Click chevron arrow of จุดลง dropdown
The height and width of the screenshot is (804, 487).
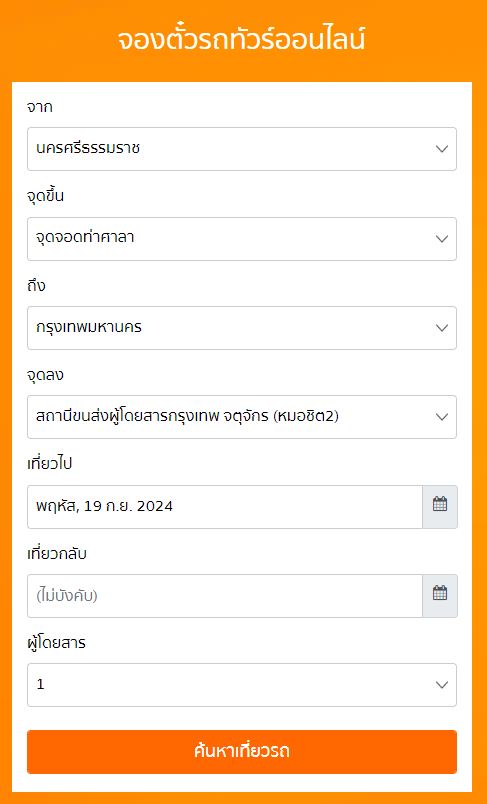[x=442, y=417]
